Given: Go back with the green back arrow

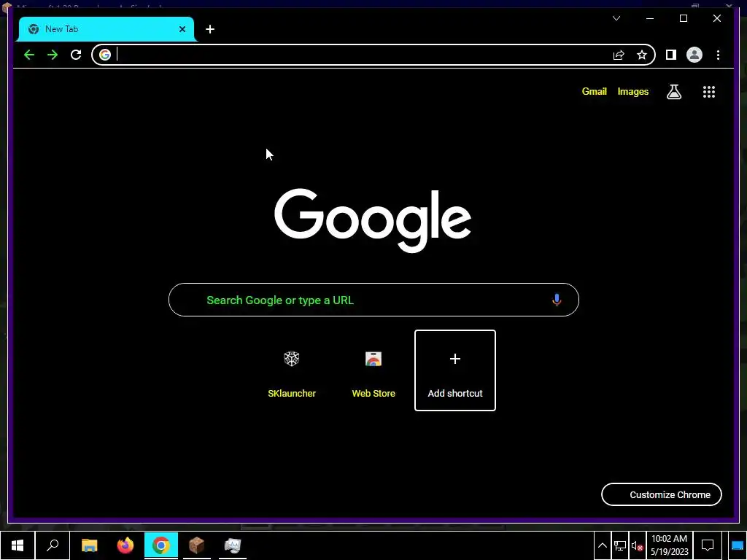Looking at the screenshot, I should (29, 55).
